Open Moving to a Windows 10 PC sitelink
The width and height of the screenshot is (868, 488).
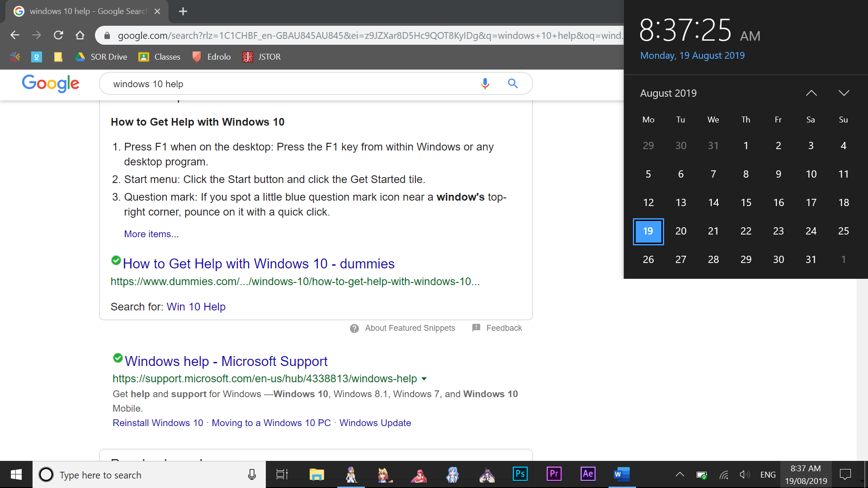click(x=271, y=423)
